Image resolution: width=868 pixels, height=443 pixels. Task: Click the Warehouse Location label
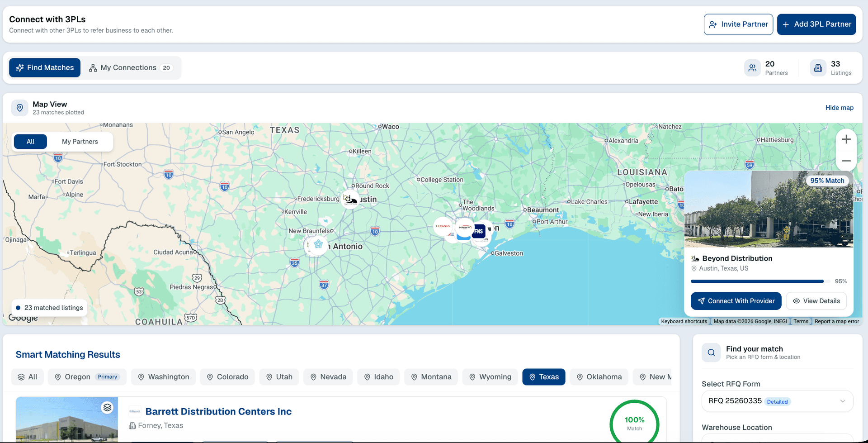pyautogui.click(x=737, y=428)
